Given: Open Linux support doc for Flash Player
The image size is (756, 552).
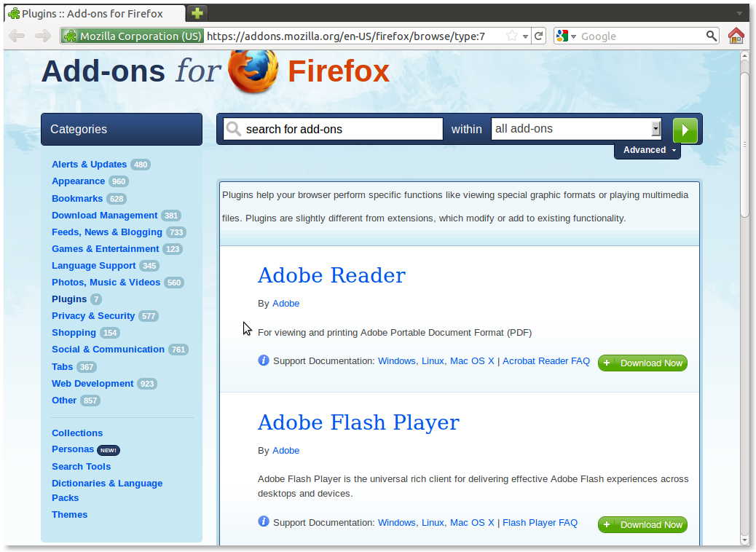Looking at the screenshot, I should pyautogui.click(x=433, y=523).
